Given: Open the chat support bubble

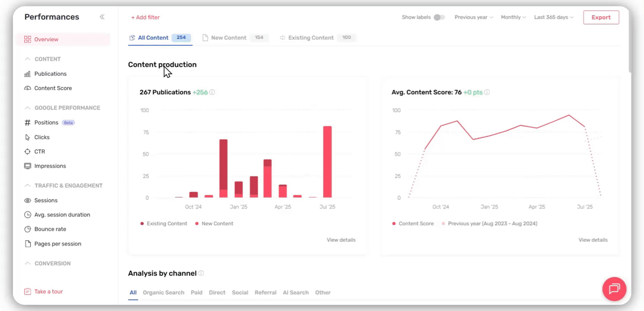Looking at the screenshot, I should click(x=614, y=289).
